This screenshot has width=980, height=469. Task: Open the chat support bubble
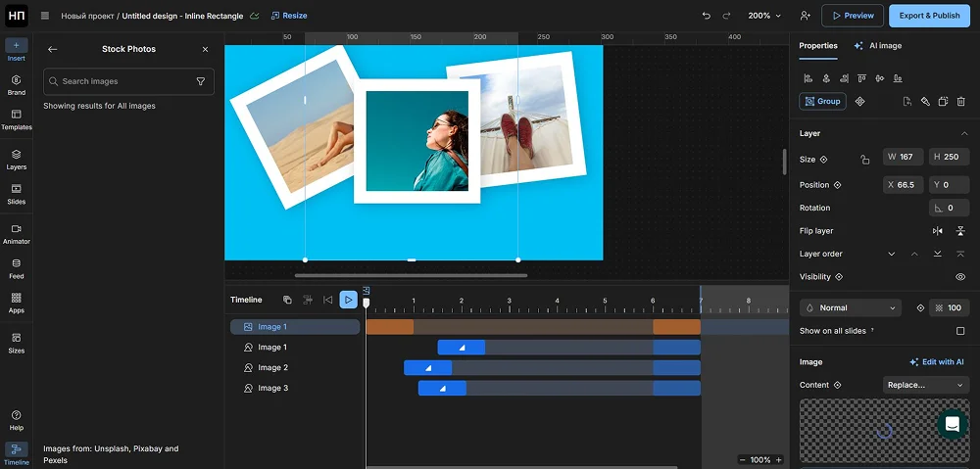point(952,424)
